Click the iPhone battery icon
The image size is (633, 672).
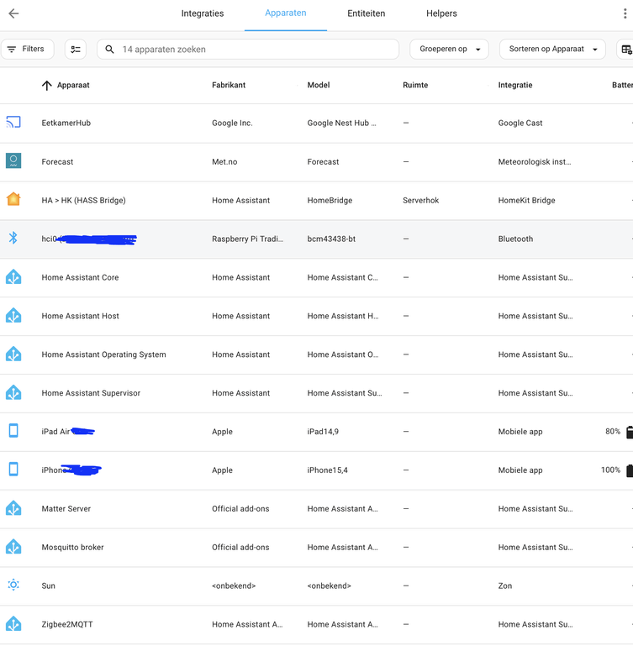629,470
